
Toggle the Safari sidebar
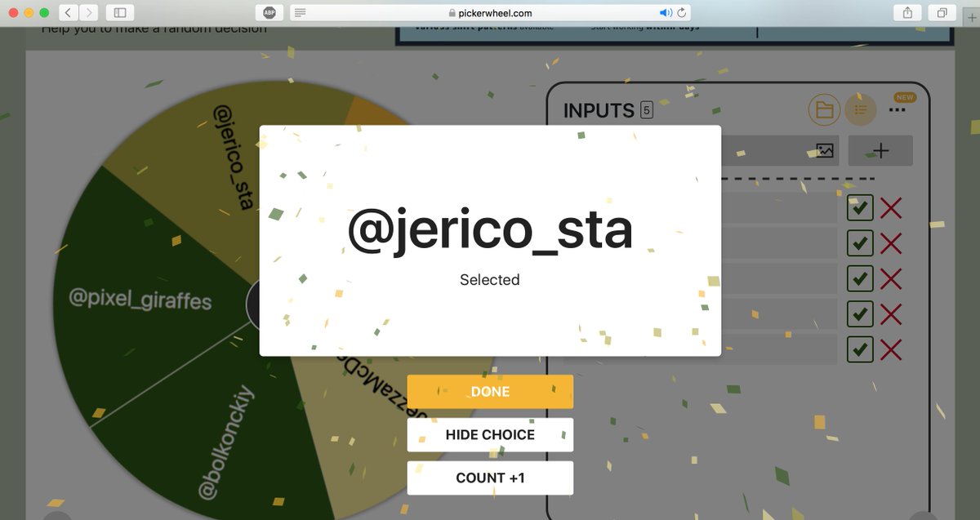click(x=120, y=12)
